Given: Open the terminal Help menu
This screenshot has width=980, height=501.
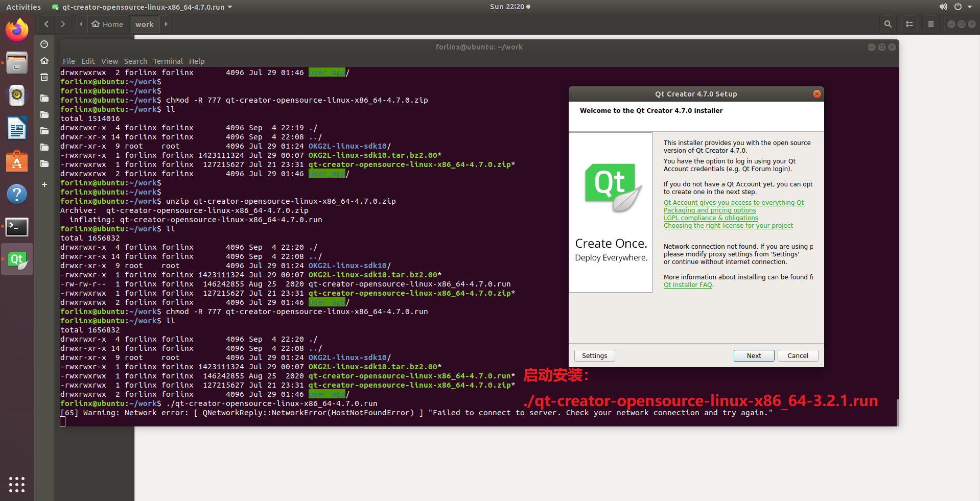Looking at the screenshot, I should click(197, 61).
